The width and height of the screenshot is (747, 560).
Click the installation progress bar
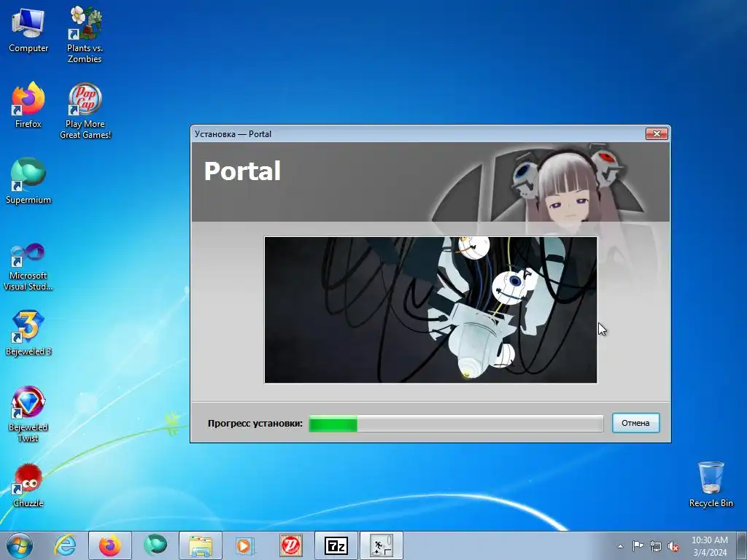click(456, 424)
